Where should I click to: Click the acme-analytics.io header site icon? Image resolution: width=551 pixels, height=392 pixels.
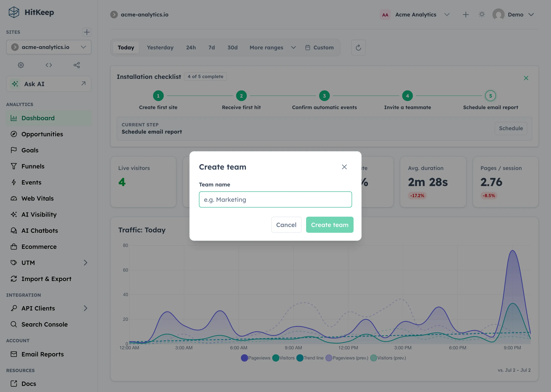(x=114, y=15)
